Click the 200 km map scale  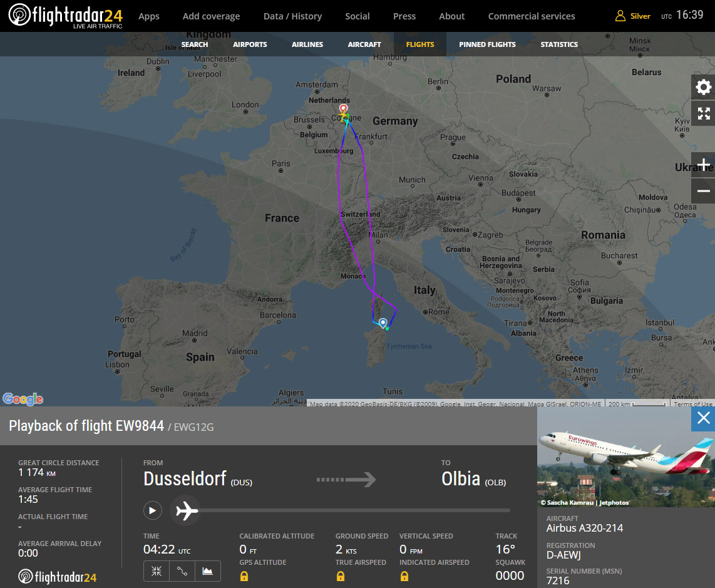coord(637,404)
